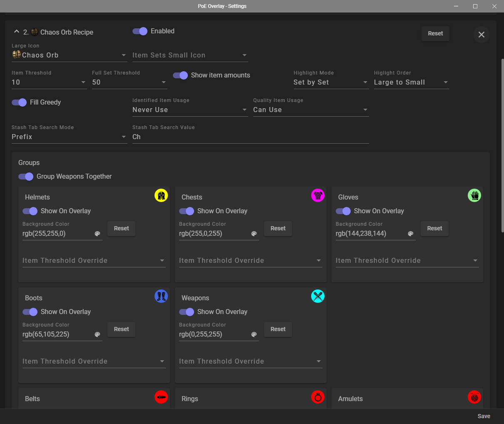504x424 pixels.
Task: Collapse the Chaos Orb Recipe section
Action: pos(17,32)
